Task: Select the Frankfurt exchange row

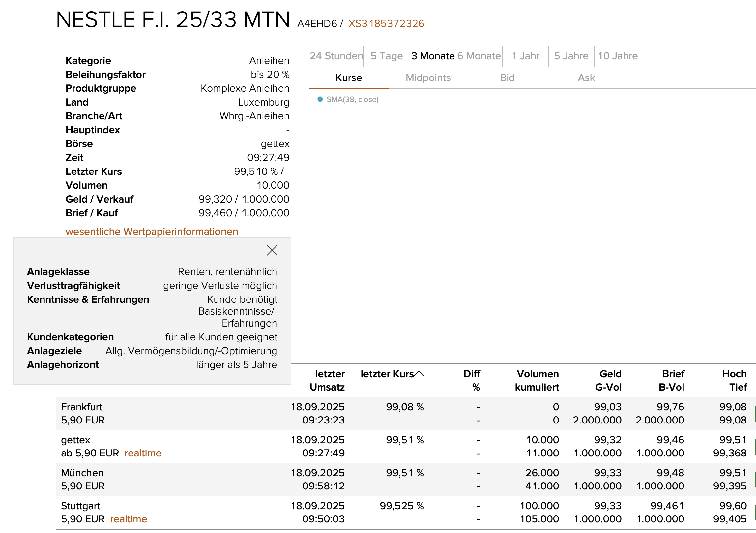Action: click(x=81, y=407)
